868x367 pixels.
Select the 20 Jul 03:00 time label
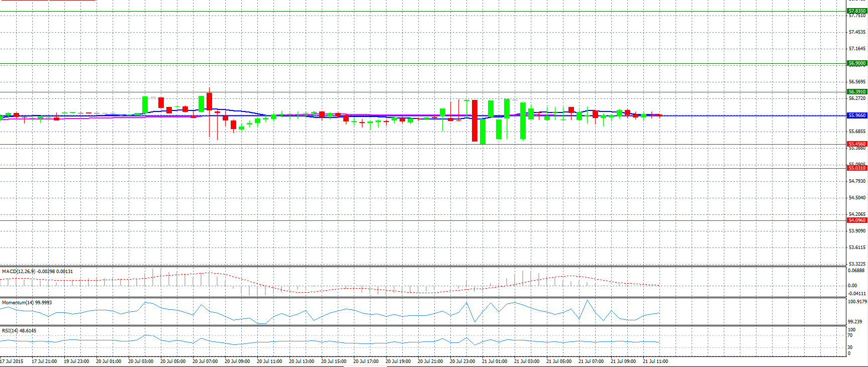(x=141, y=361)
